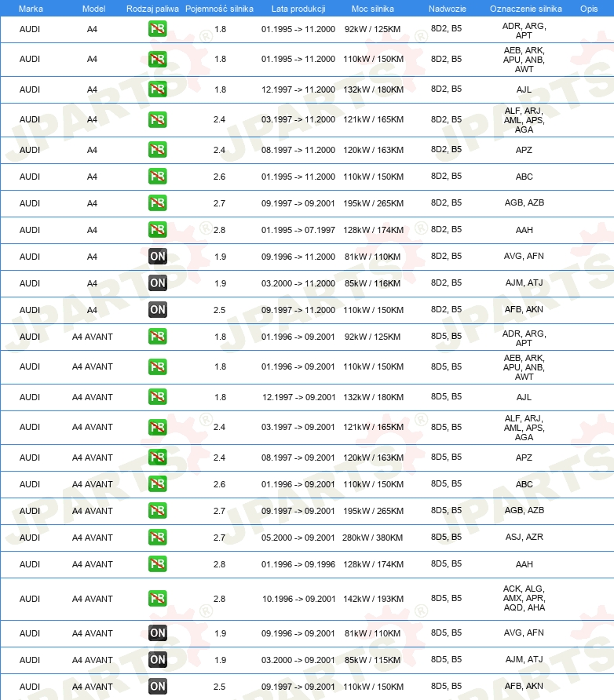Click ON icon in A4 8D2 2.5 AFB, AKN row

pos(158,310)
